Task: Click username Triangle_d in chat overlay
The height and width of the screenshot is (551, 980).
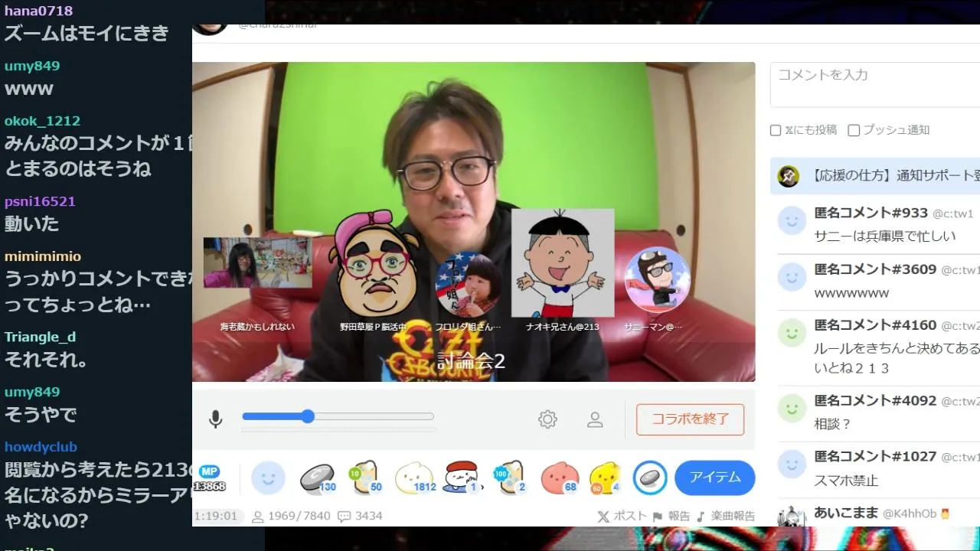Action: coord(40,337)
